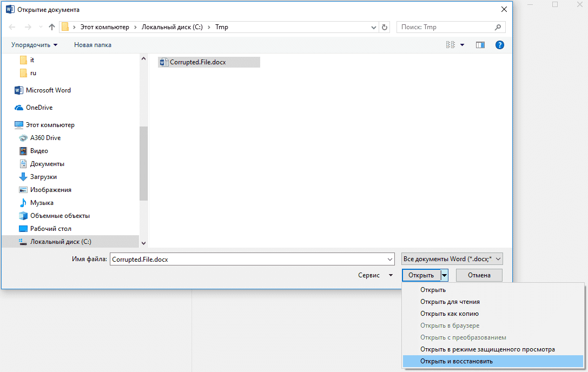588x372 pixels.
Task: Open the 'Упорядочить' menu
Action: pyautogui.click(x=35, y=45)
